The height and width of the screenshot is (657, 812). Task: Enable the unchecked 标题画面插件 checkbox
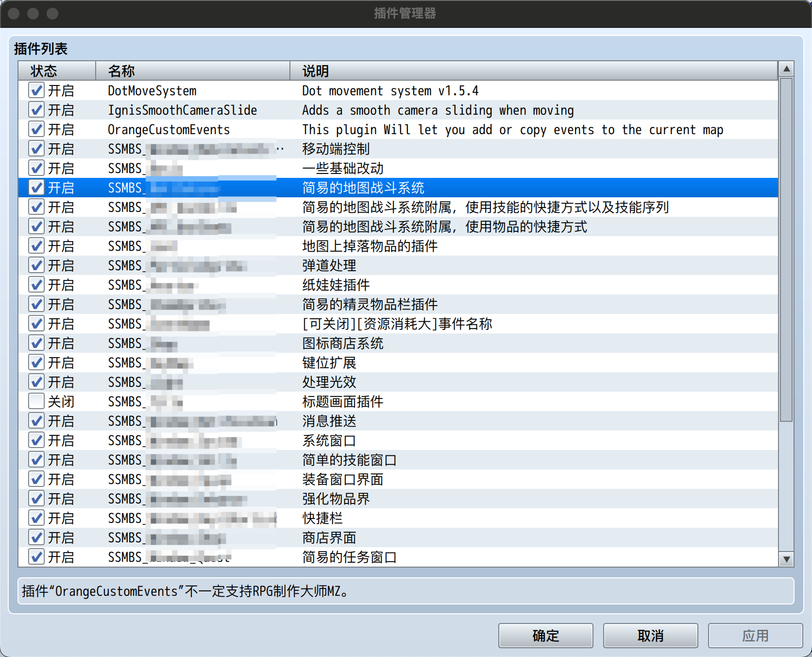(36, 401)
